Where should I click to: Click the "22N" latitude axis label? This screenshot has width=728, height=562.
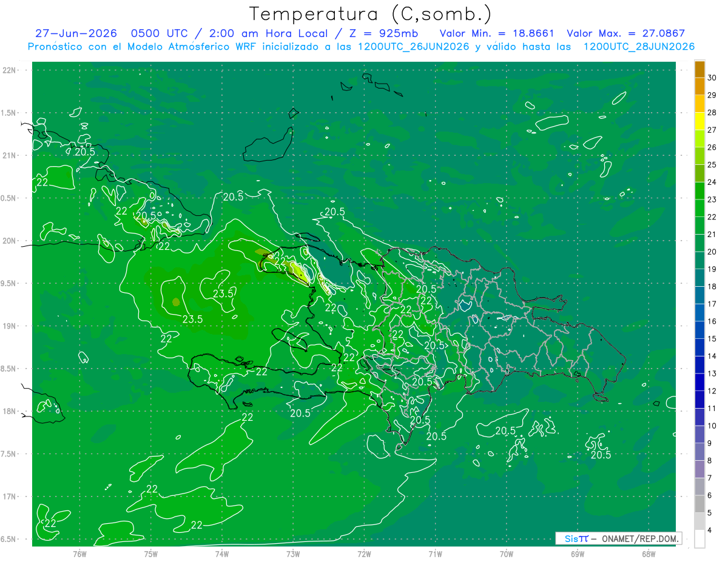[x=10, y=70]
